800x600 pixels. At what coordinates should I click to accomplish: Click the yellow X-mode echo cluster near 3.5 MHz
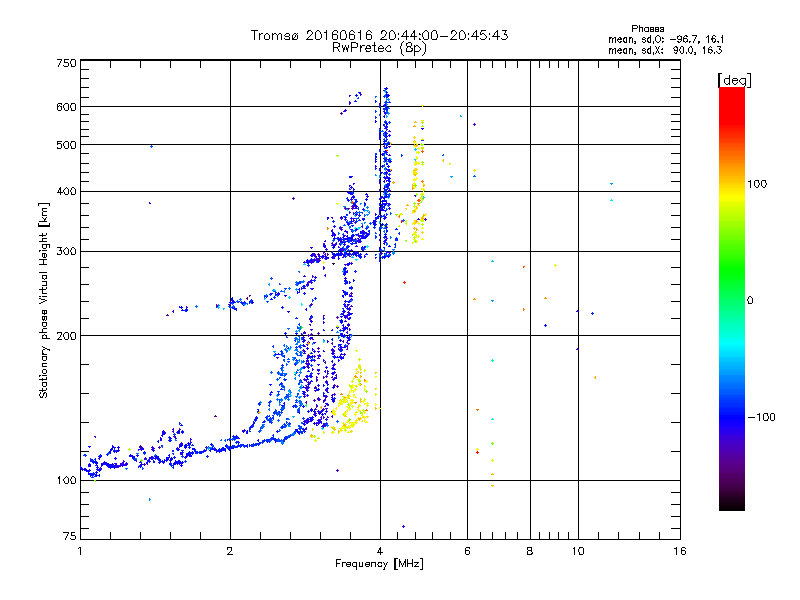[x=349, y=403]
